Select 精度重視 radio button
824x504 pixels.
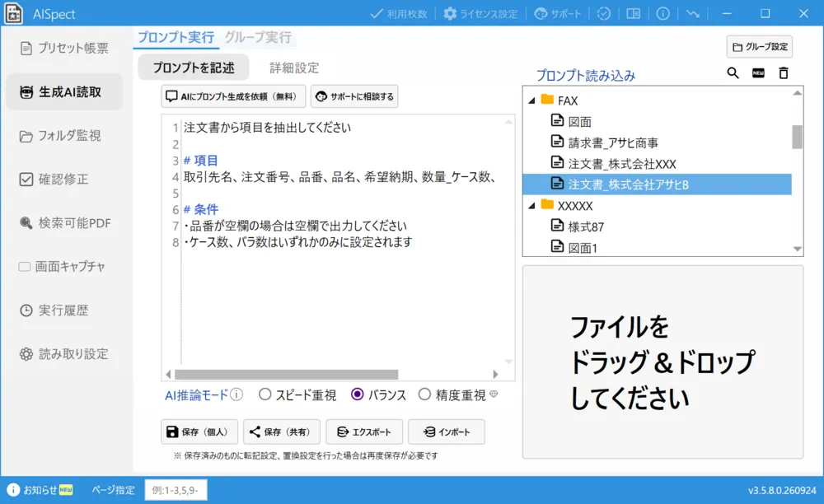click(x=424, y=394)
